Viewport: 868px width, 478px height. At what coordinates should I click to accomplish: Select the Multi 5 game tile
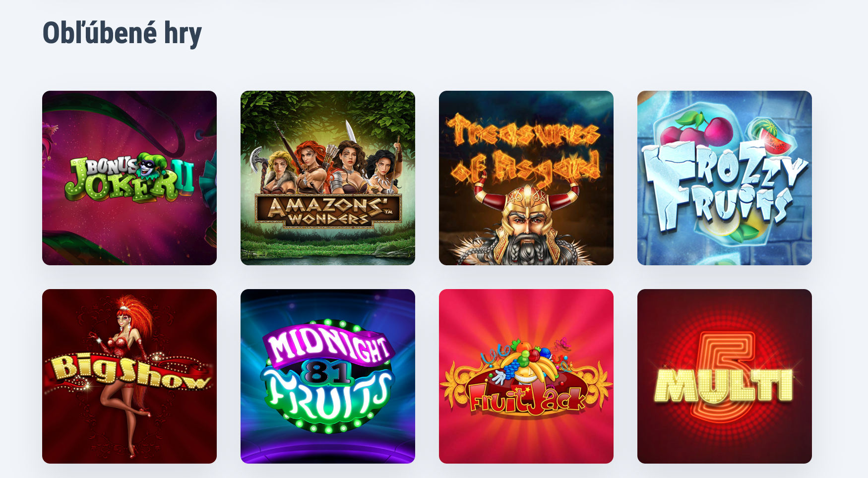pos(725,376)
